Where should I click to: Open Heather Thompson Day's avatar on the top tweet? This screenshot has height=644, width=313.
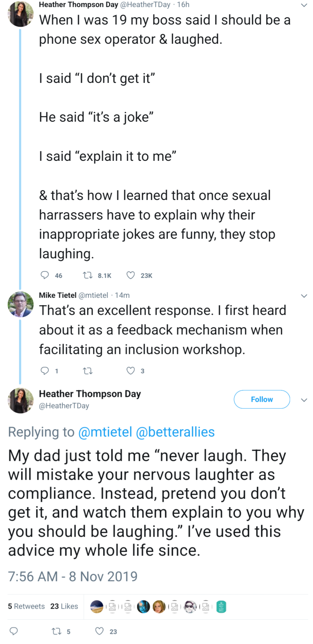(x=21, y=14)
